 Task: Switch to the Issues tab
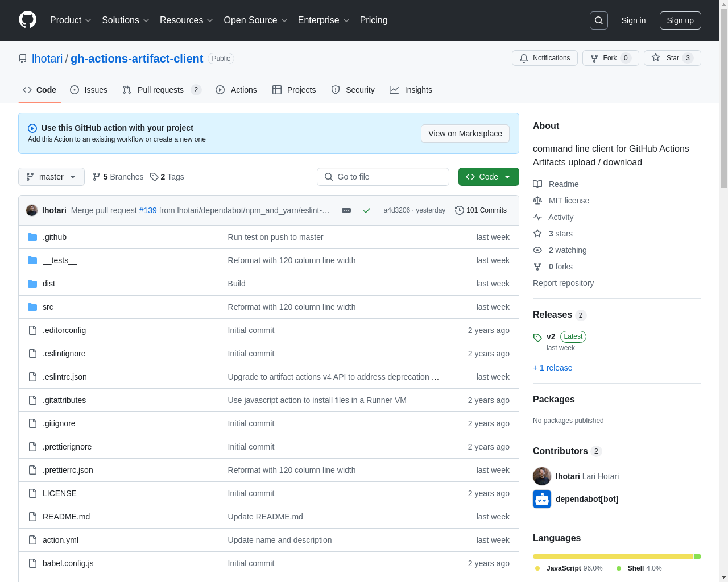click(x=89, y=90)
